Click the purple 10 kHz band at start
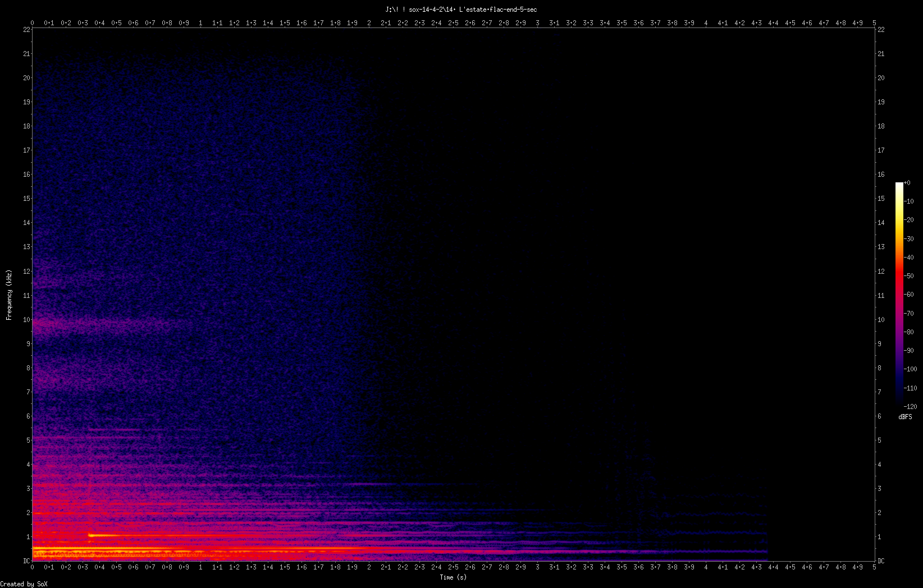923x588 pixels. (x=51, y=324)
